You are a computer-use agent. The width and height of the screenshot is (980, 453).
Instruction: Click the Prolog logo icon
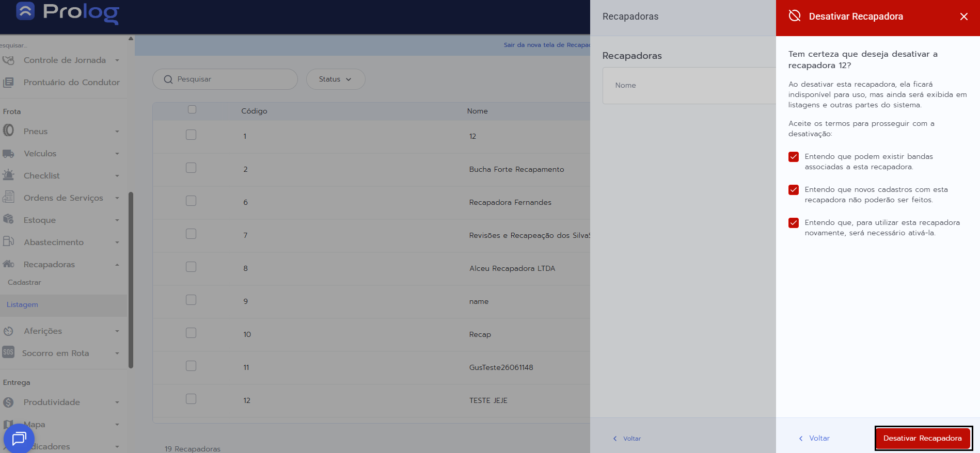coord(25,11)
